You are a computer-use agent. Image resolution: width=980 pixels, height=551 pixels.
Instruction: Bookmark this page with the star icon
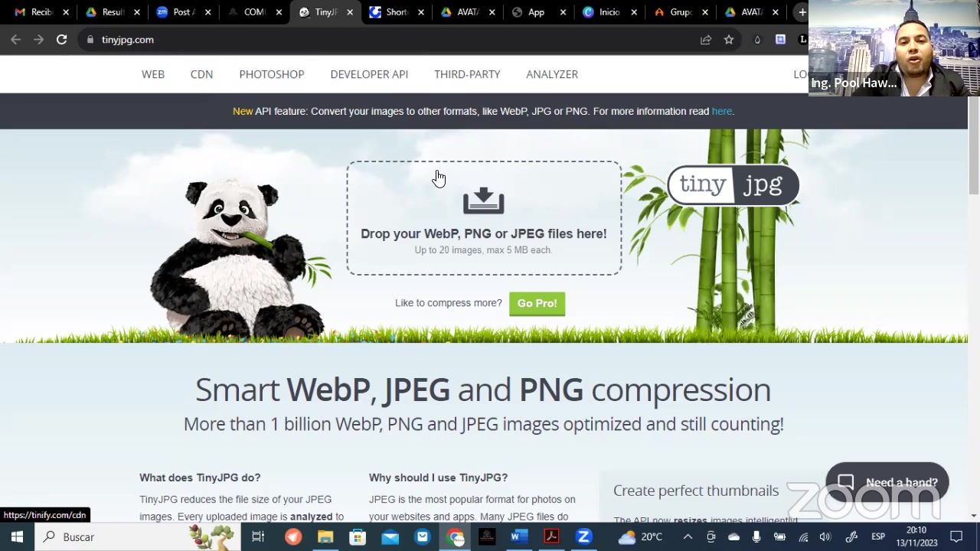[x=729, y=40]
